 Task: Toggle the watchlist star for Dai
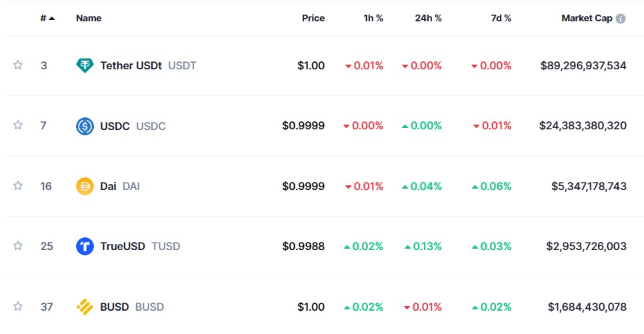coord(17,185)
